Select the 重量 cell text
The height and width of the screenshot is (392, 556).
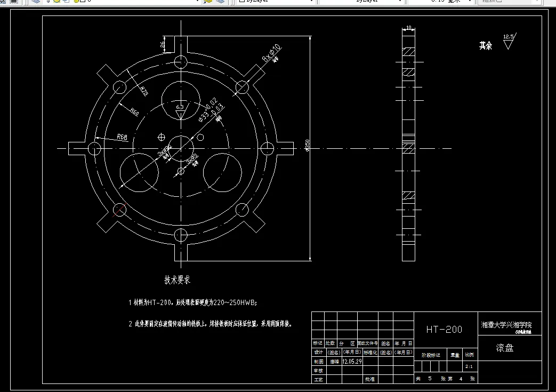point(455,355)
